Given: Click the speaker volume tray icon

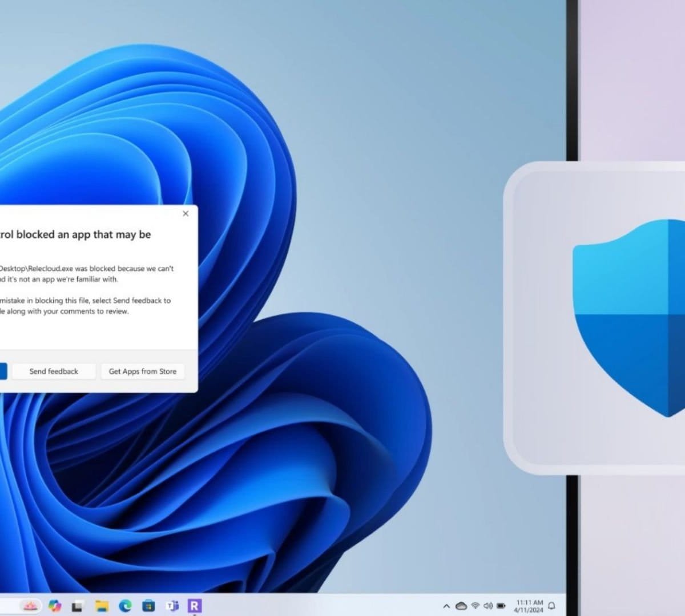Looking at the screenshot, I should pyautogui.click(x=488, y=606).
